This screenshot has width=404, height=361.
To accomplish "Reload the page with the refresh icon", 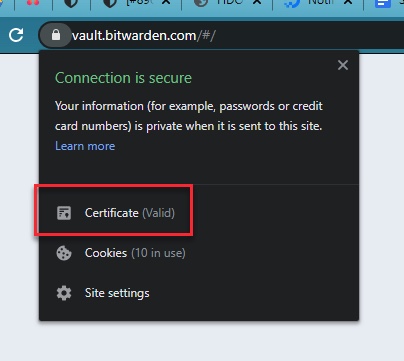I will [x=16, y=35].
